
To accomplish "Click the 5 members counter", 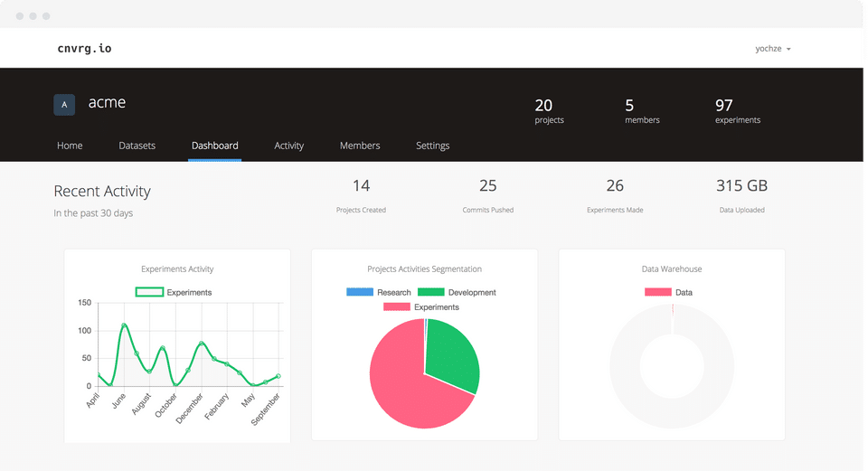I will [642, 110].
